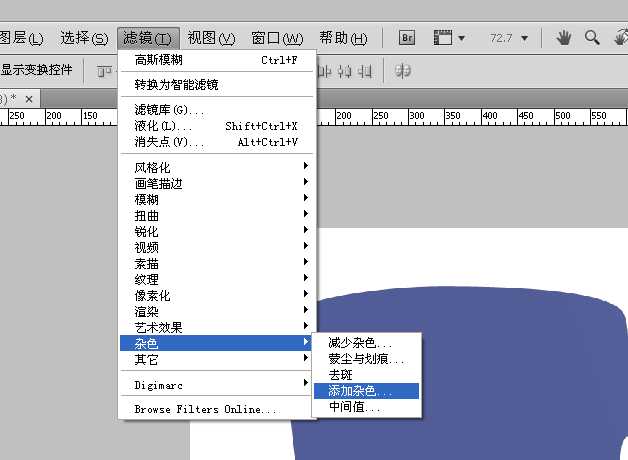
Task: Toggle the 显示变换控件 option
Action: coord(36,70)
